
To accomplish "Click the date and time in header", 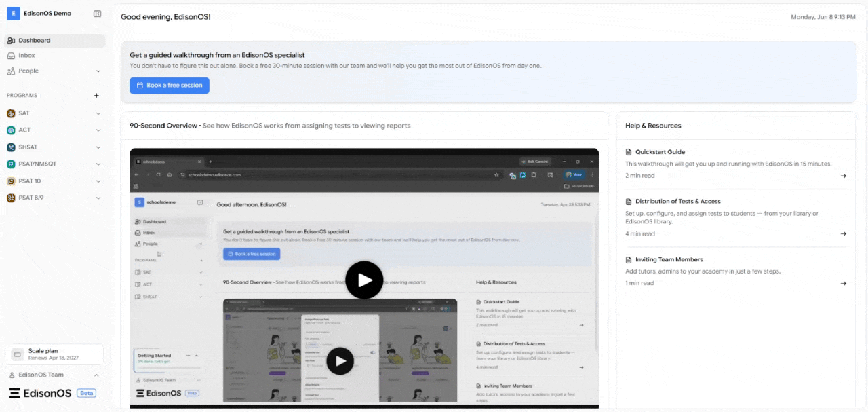I will pos(823,17).
